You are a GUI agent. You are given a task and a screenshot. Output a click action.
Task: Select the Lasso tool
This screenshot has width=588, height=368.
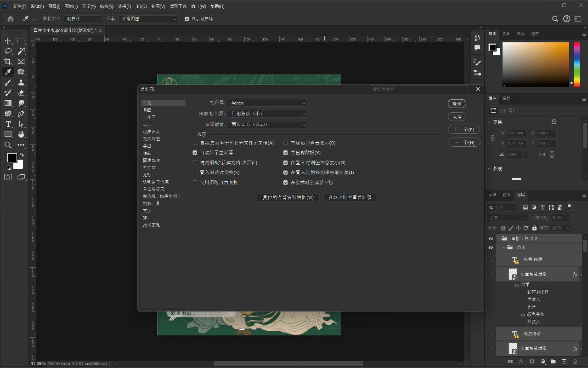(x=8, y=51)
